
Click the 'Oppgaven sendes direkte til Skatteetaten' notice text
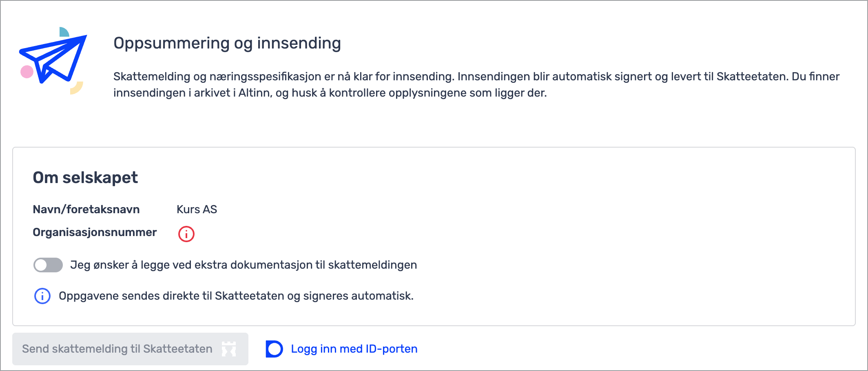coord(236,296)
